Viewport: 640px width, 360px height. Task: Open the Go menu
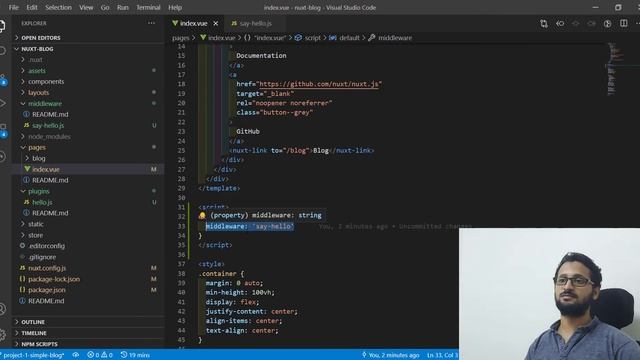point(105,7)
